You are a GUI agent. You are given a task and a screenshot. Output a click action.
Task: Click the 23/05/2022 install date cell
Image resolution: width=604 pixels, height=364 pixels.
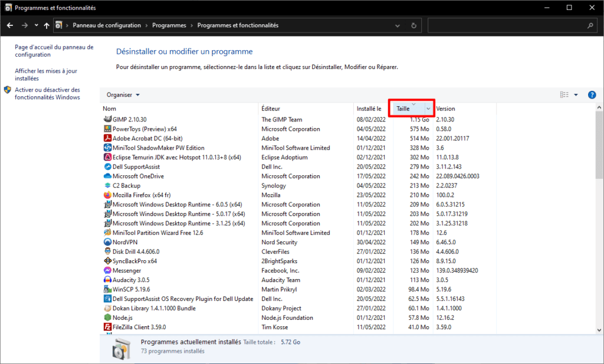(x=371, y=195)
